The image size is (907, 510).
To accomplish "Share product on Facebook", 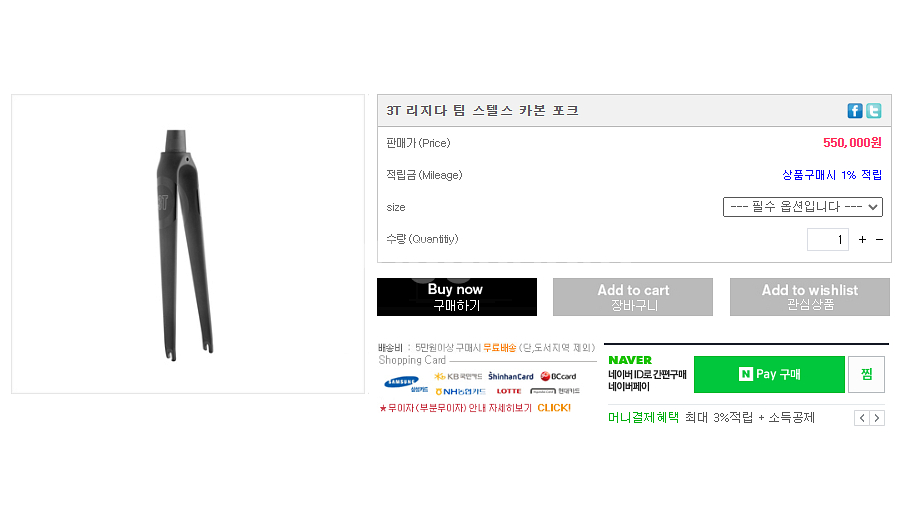I will [855, 111].
